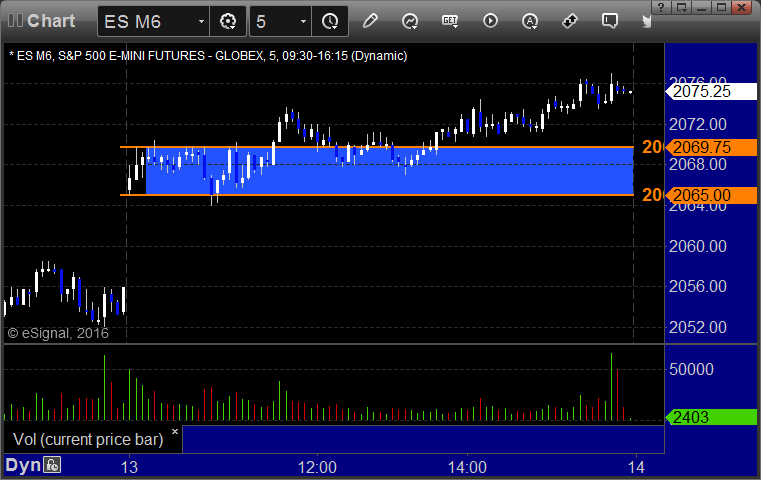Open the symbol settings gear icon
This screenshot has height=480, width=761.
228,21
